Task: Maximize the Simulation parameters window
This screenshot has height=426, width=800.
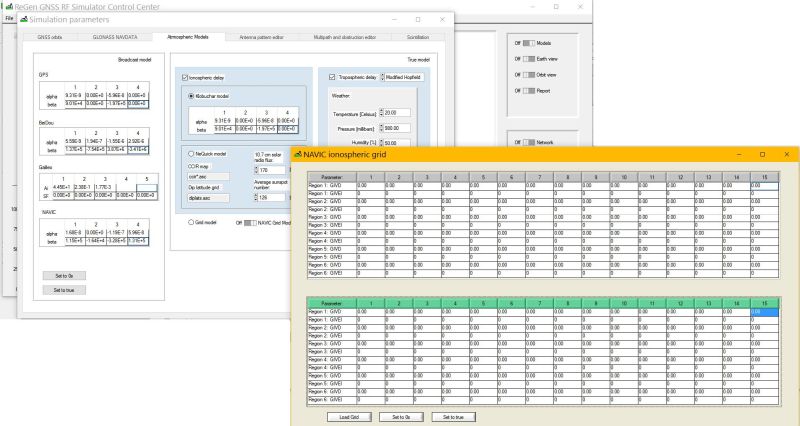Action: coord(417,20)
